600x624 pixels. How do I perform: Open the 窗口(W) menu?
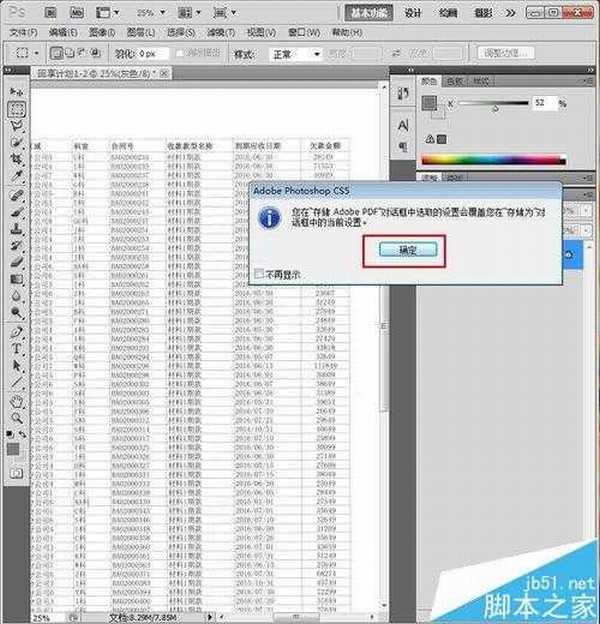coord(304,32)
